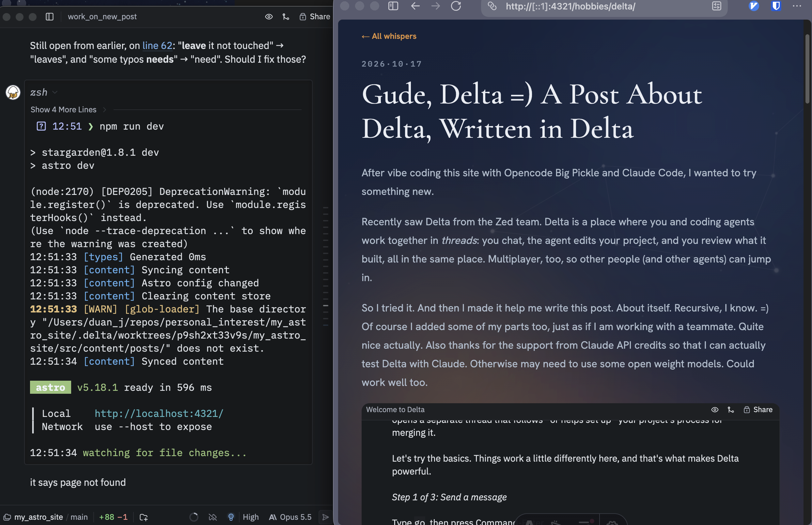812x525 pixels.
Task: Click the browser page vertical scrollbar
Action: coord(807,68)
